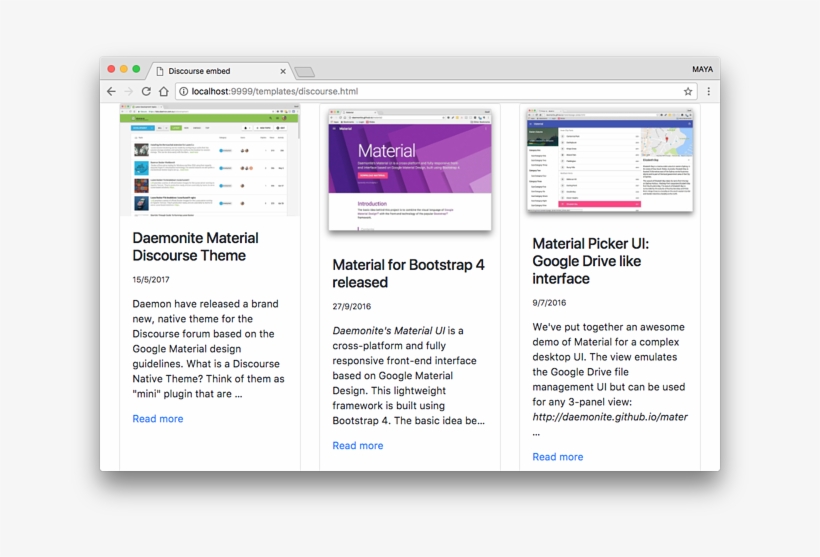Bookmark this page with star icon
Image resolution: width=820 pixels, height=557 pixels.
click(688, 91)
